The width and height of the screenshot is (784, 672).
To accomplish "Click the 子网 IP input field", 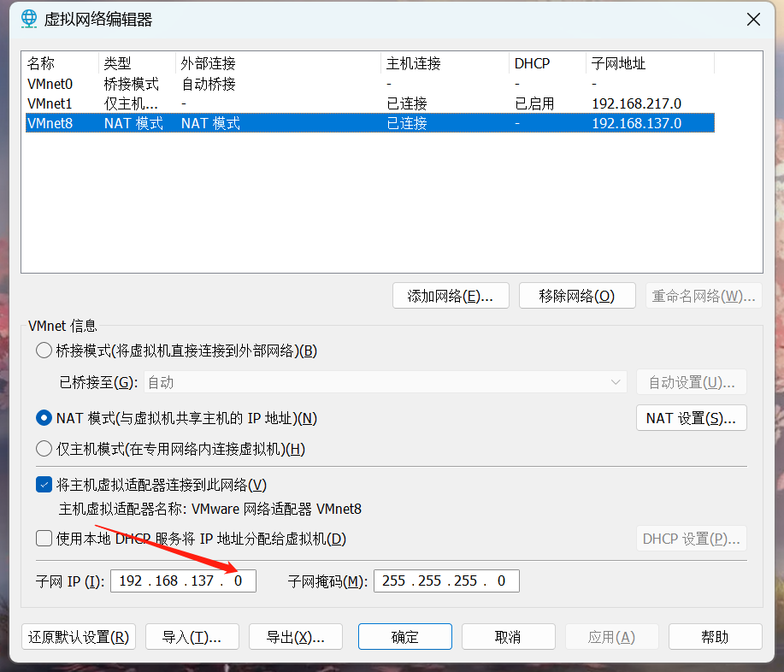I will [183, 581].
